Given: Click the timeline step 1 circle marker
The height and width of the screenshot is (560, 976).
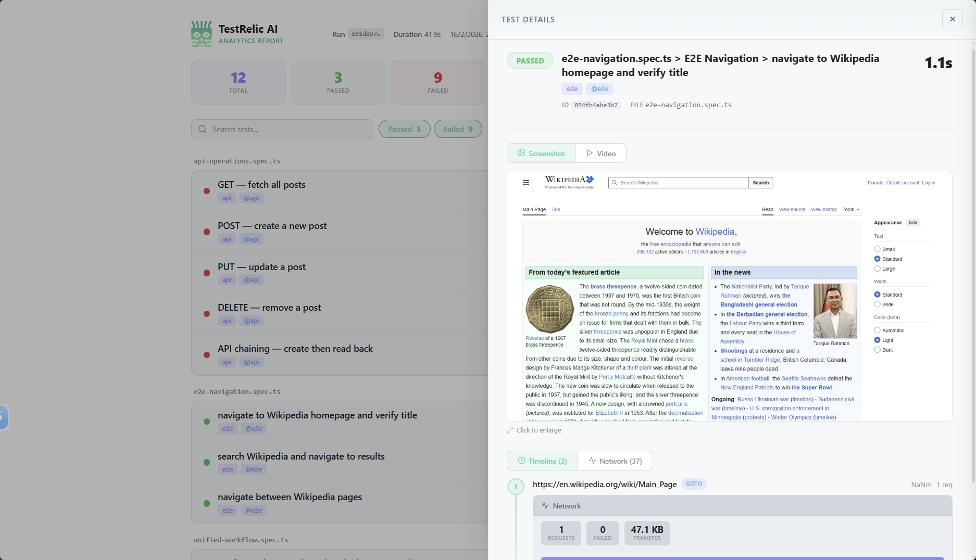Looking at the screenshot, I should pos(516,487).
